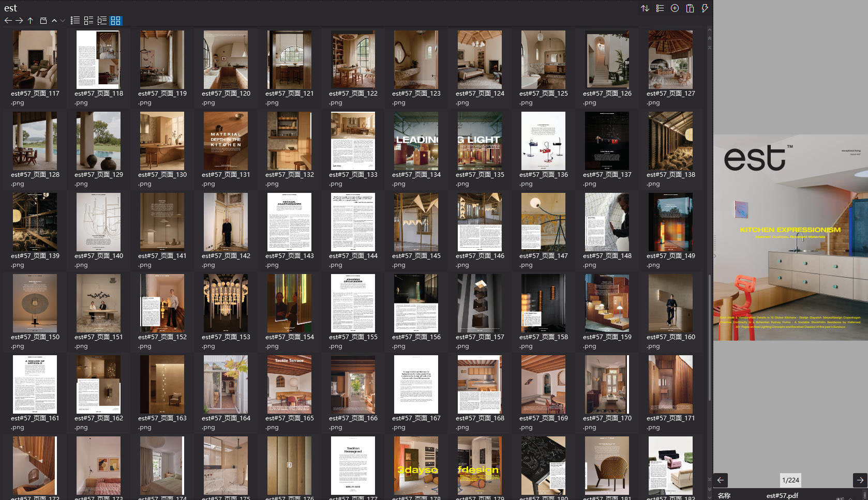Click the 1/224 page number field

(790, 480)
